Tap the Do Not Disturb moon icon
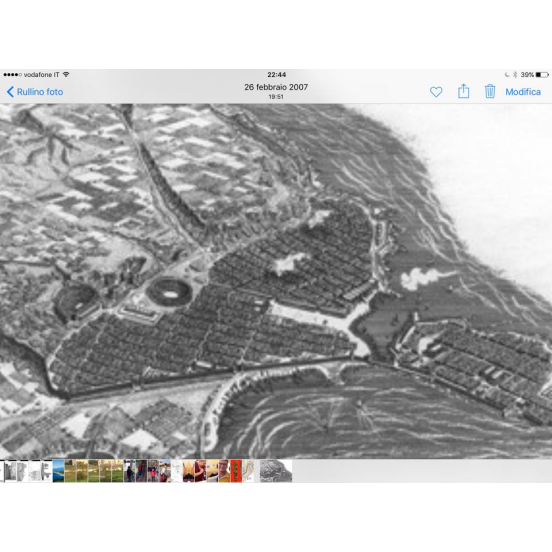 (x=507, y=75)
